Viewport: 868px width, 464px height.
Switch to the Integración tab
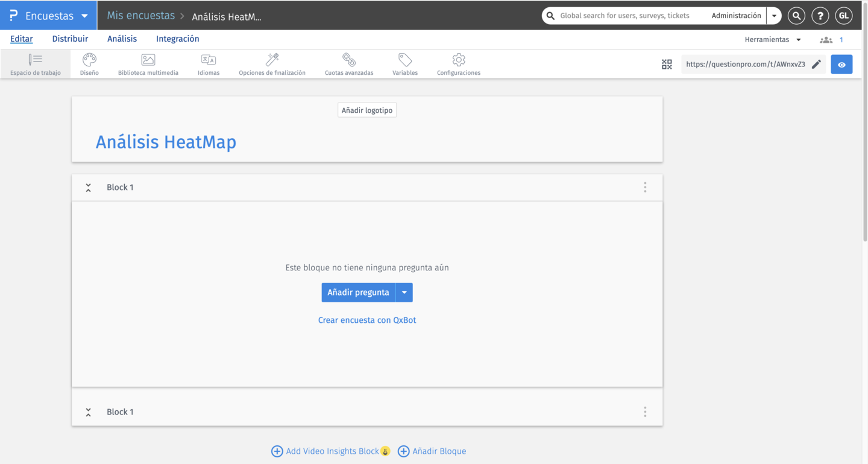178,39
